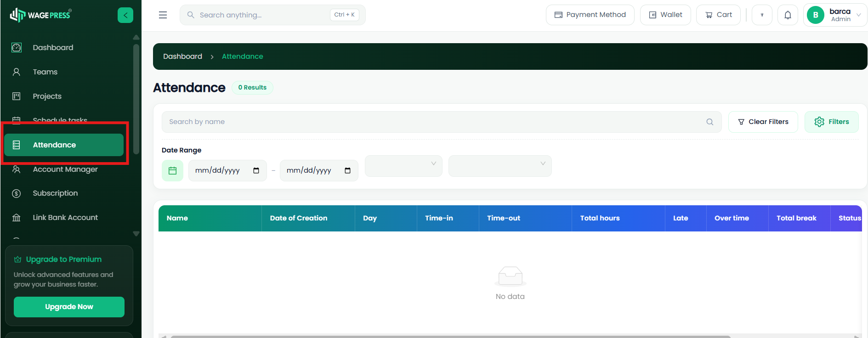Click the table horizontal scrollbar
The image size is (868, 338).
(451, 337)
